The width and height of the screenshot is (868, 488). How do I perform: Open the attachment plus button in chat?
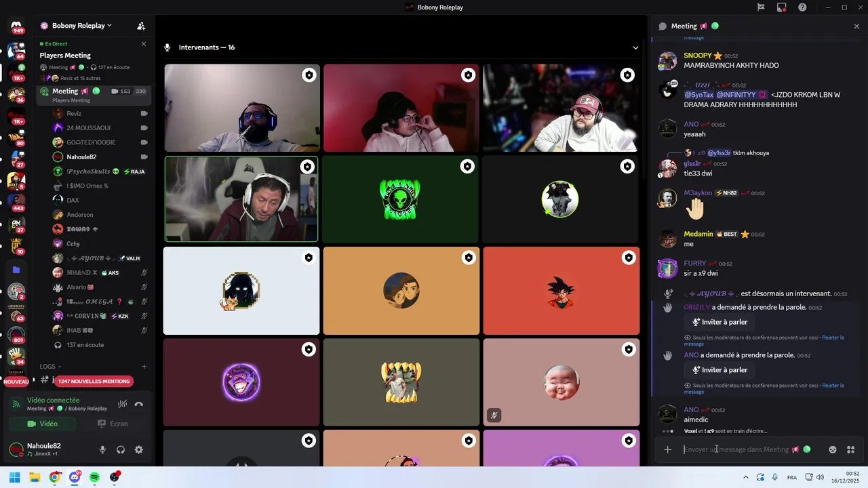pos(667,449)
